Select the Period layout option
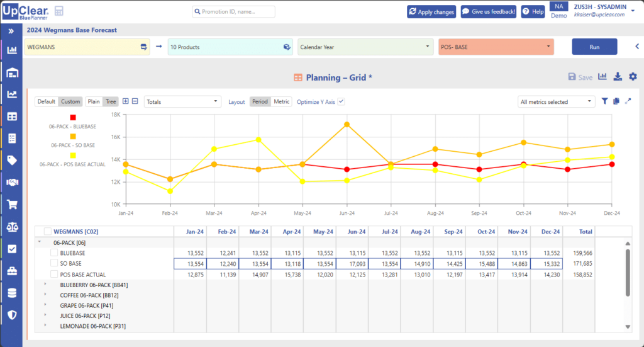This screenshot has height=347, width=644. click(260, 101)
